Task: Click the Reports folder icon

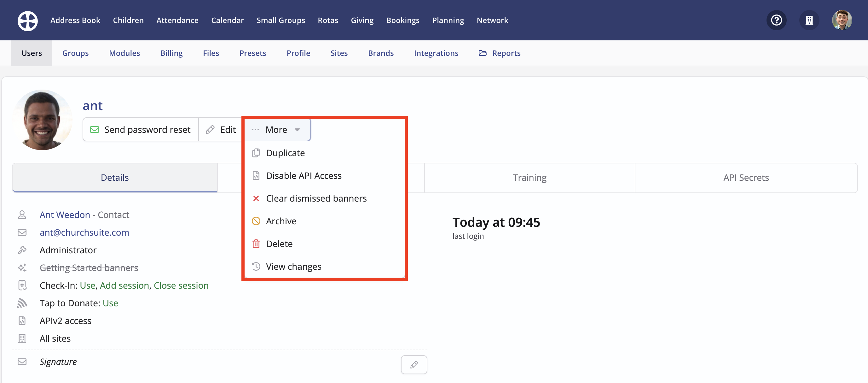Action: [x=483, y=53]
